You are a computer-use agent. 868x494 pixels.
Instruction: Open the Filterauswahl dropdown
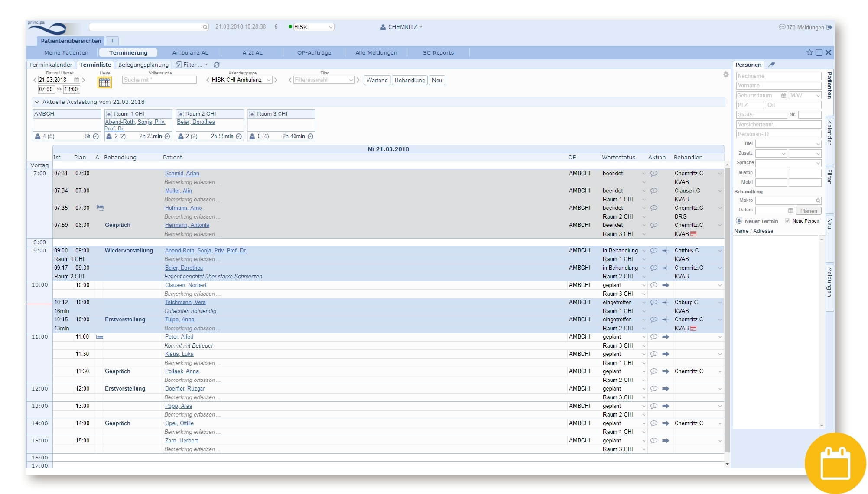coord(323,80)
